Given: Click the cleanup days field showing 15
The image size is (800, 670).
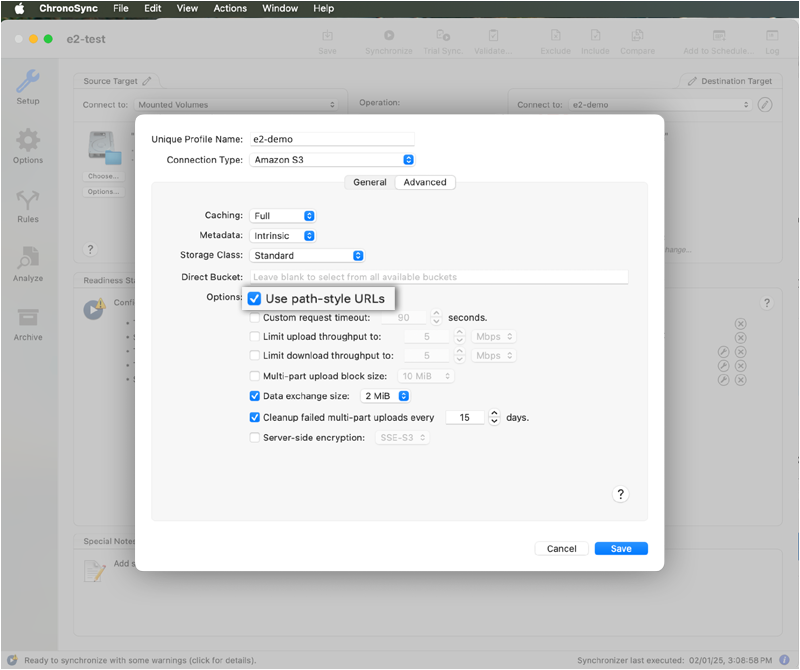Looking at the screenshot, I should tap(465, 417).
